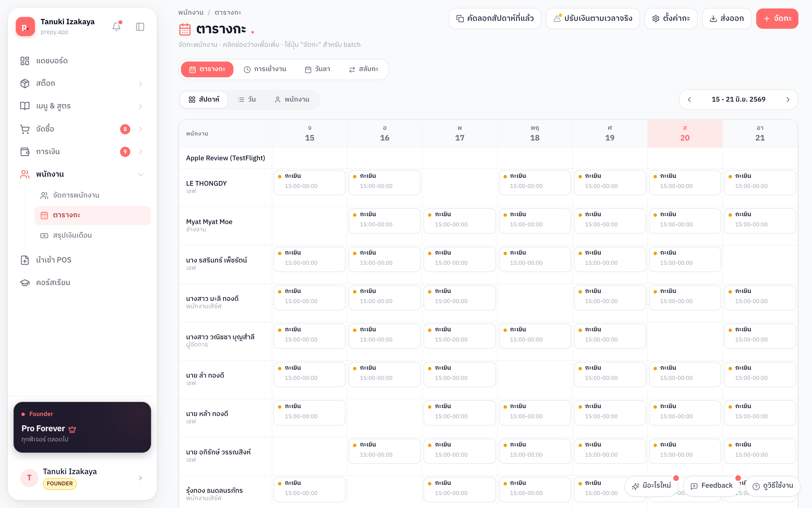Expand the สต็อก chevron
Image resolution: width=812 pixels, height=508 pixels.
pos(141,84)
